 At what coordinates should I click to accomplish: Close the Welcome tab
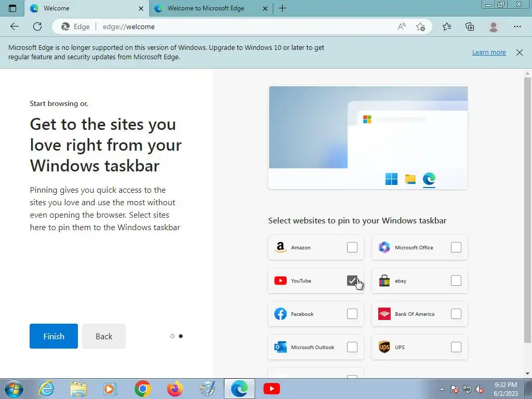coord(141,8)
